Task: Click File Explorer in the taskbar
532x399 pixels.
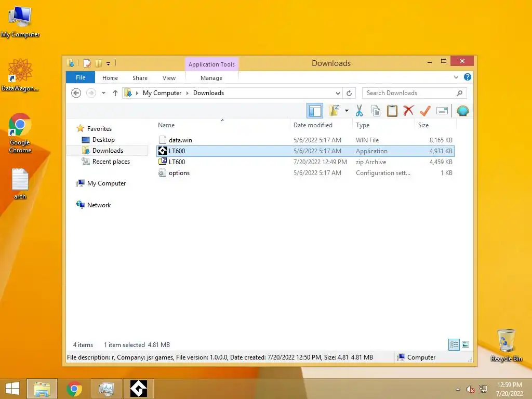Action: click(42, 389)
